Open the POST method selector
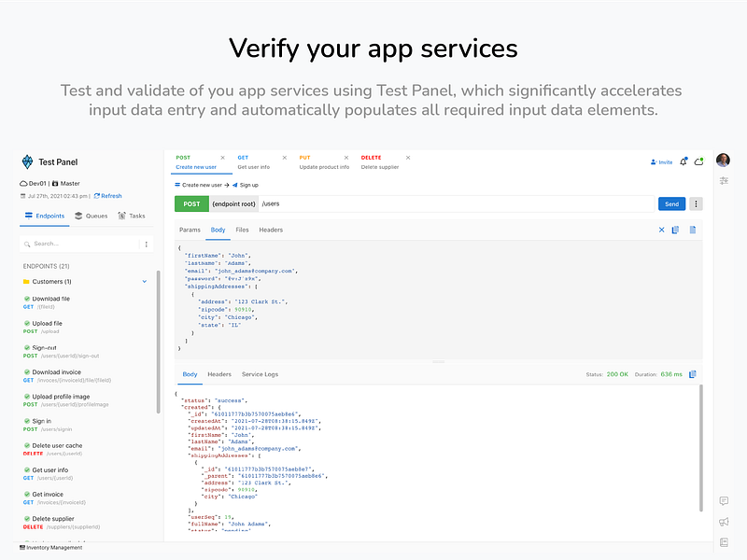 [x=191, y=203]
